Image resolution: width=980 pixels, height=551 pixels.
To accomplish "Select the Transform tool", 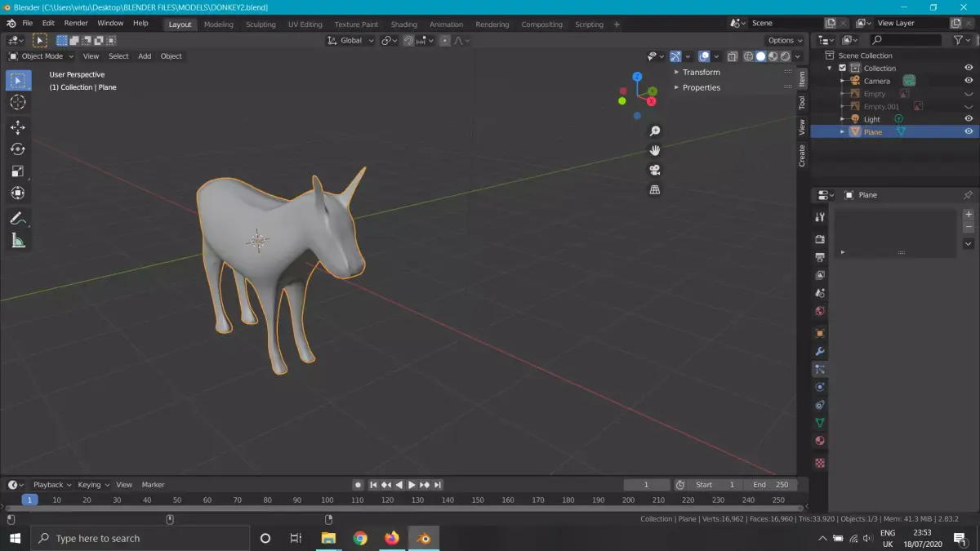I will 18,193.
